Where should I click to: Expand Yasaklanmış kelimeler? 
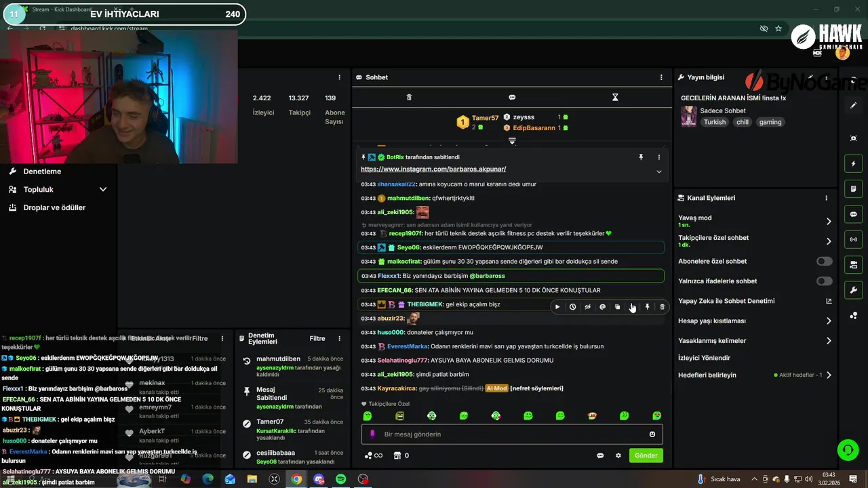[755, 341]
